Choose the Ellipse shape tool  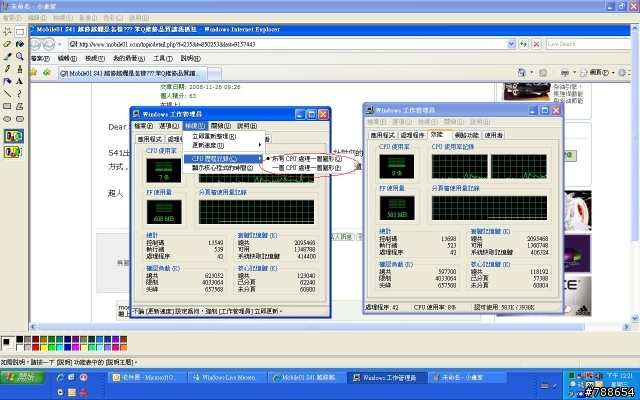tap(7, 119)
